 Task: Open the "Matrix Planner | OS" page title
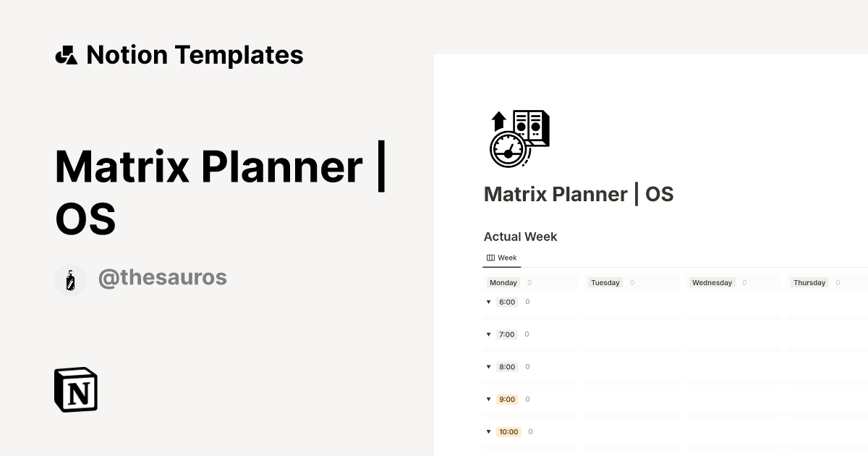point(578,194)
